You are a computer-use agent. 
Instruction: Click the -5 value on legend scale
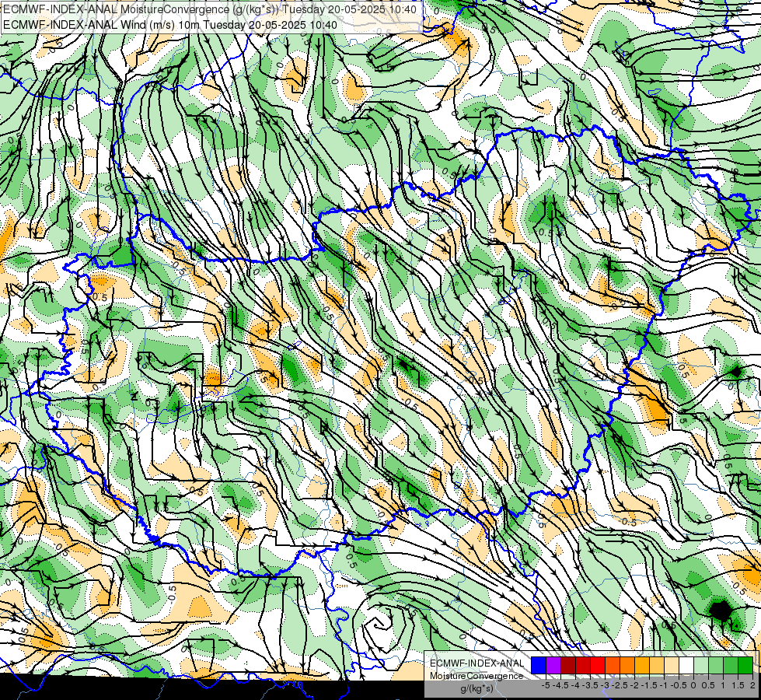point(546,685)
